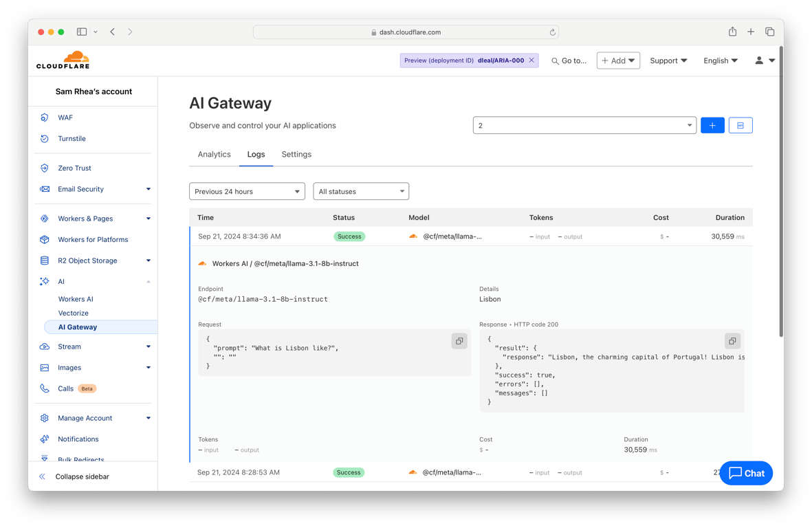Expand the Workers & Pages section
This screenshot has height=528, width=812.
click(x=148, y=218)
